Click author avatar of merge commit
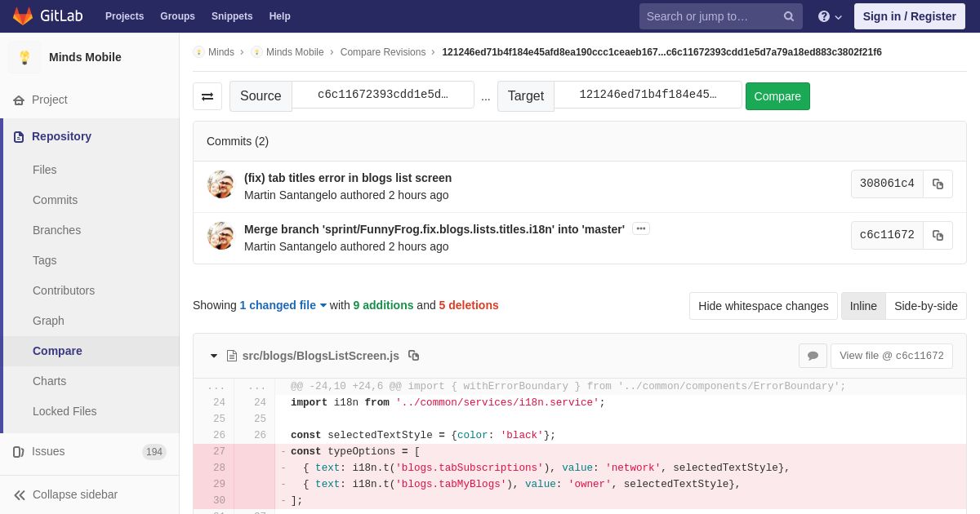Screen dimensions: 980x514 pos(220,236)
